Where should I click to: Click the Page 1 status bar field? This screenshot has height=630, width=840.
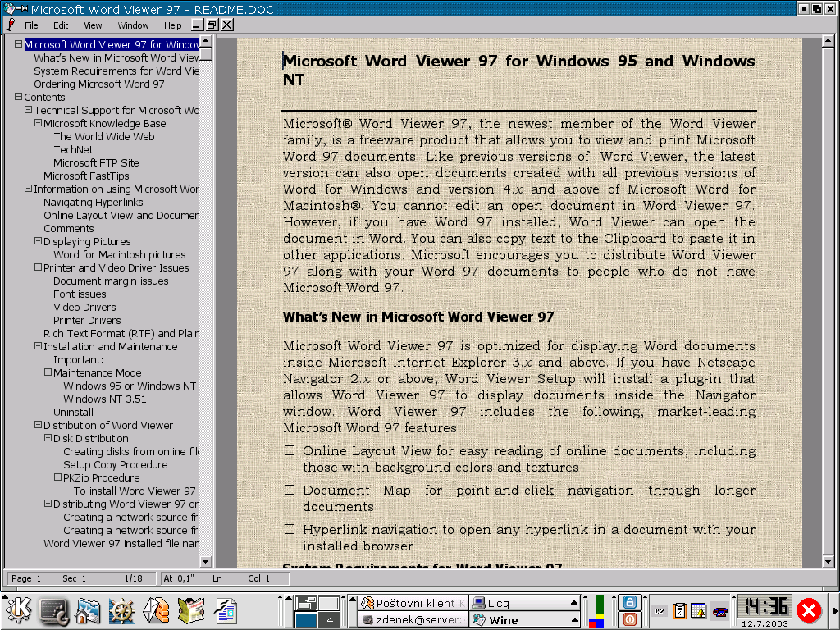click(x=26, y=578)
